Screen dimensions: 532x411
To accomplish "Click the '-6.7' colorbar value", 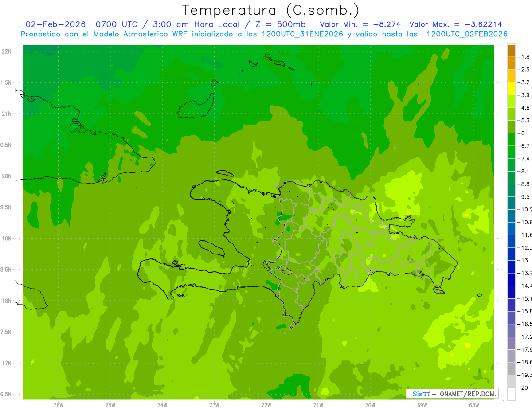I will [x=523, y=146].
